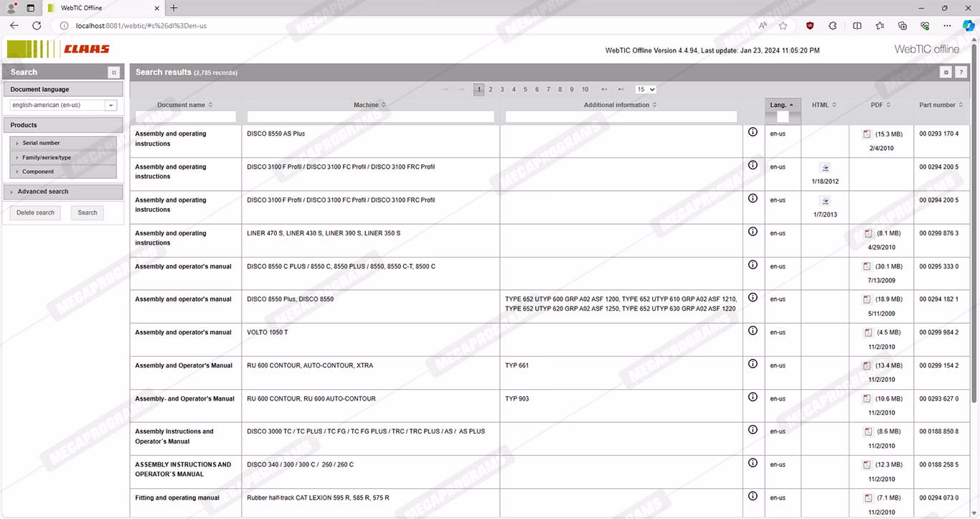
Task: Click part number 00 0188 258 5
Action: 939,464
